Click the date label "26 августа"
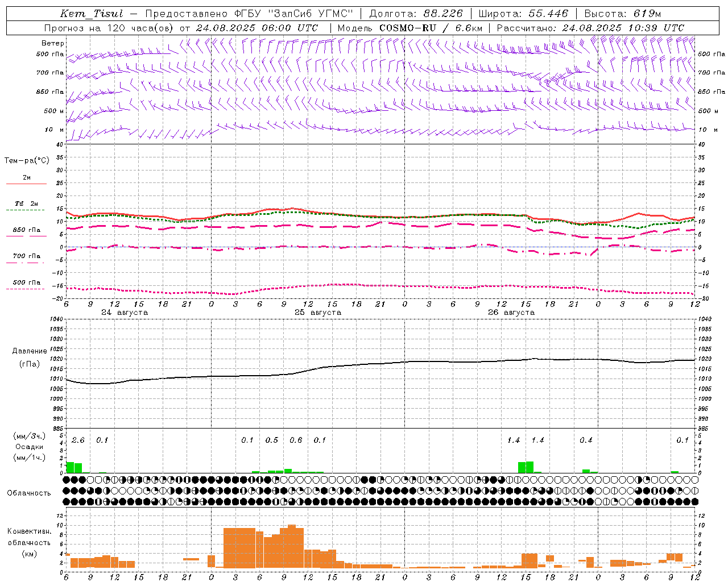 coord(511,313)
